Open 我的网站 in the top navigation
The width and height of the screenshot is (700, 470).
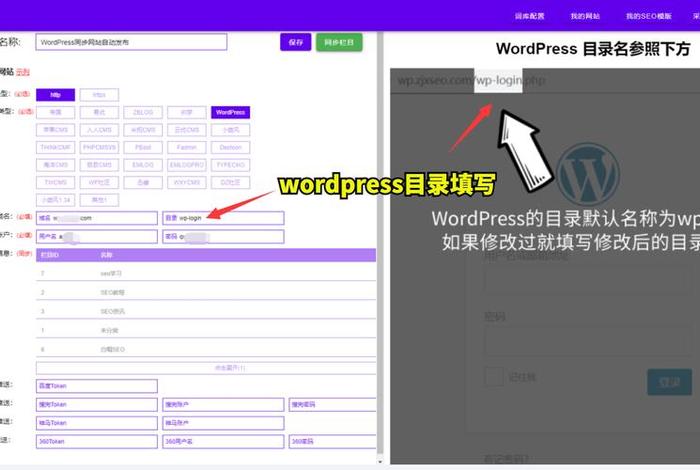click(x=585, y=16)
